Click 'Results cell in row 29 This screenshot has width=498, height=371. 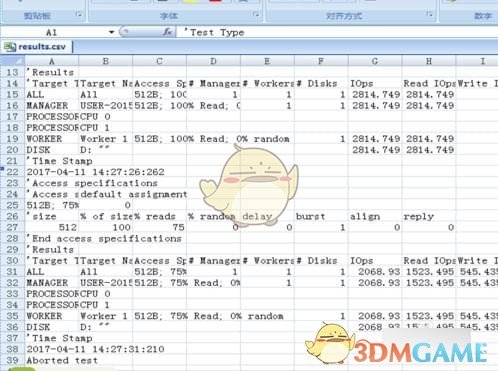[52, 249]
